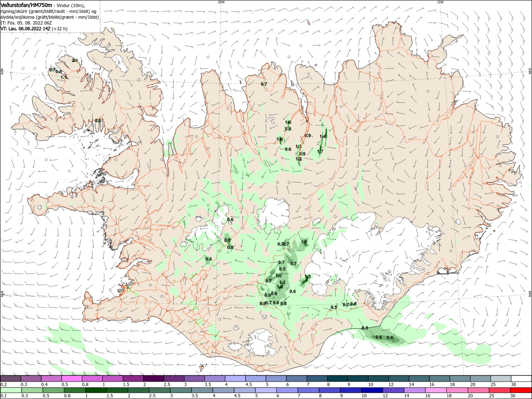Click the 1.5 precipitation value near the glacier
The width and height of the screenshot is (532, 399).
tap(308, 276)
